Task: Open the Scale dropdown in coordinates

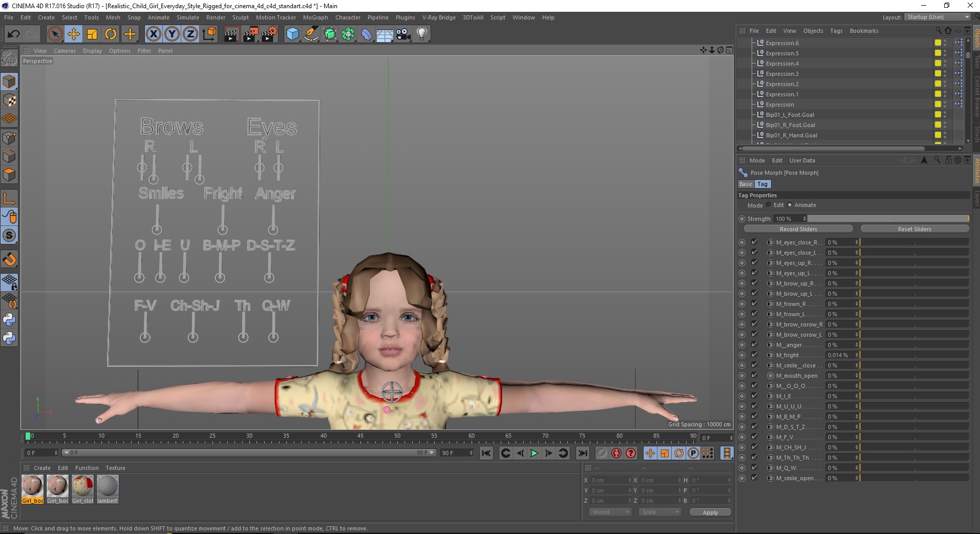Action: tap(660, 512)
